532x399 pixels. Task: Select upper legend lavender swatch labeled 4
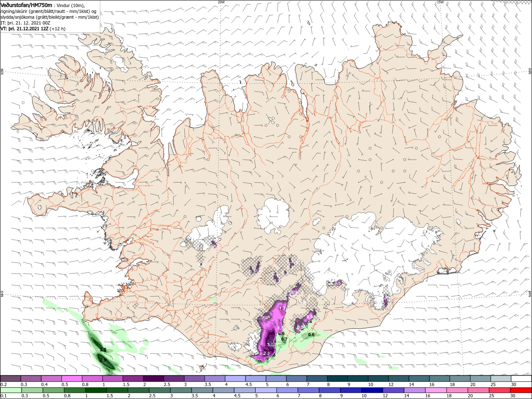(235, 378)
